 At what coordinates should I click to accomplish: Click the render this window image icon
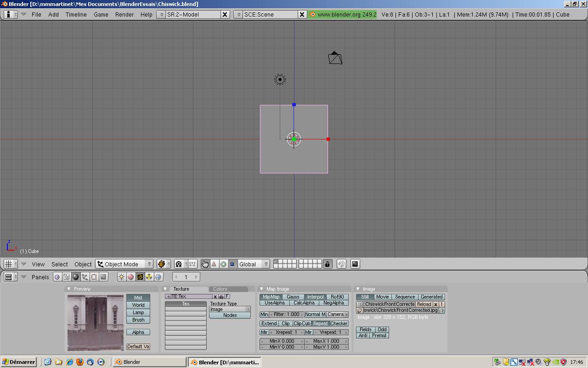pyautogui.click(x=355, y=264)
